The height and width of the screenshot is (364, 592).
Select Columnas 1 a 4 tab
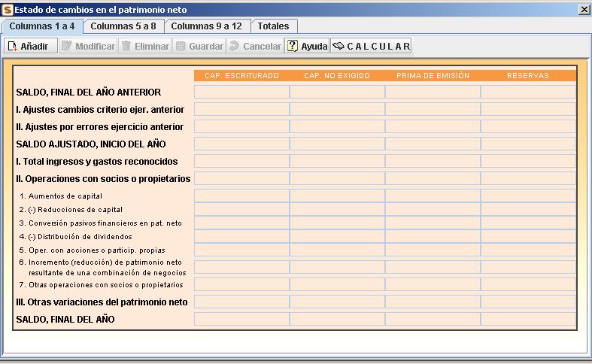41,26
